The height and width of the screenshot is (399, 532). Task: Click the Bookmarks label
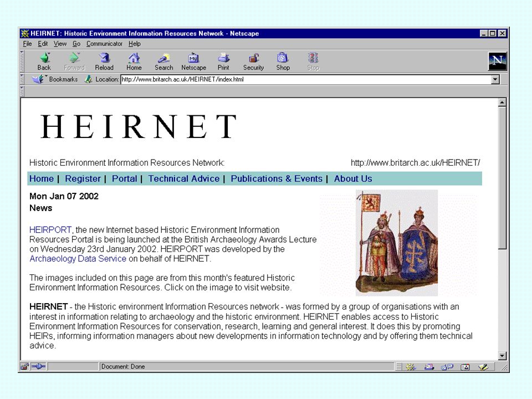point(63,79)
